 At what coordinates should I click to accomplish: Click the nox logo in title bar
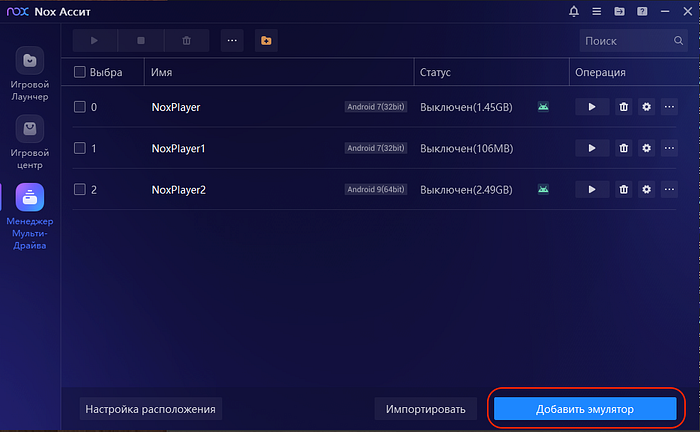coord(18,12)
